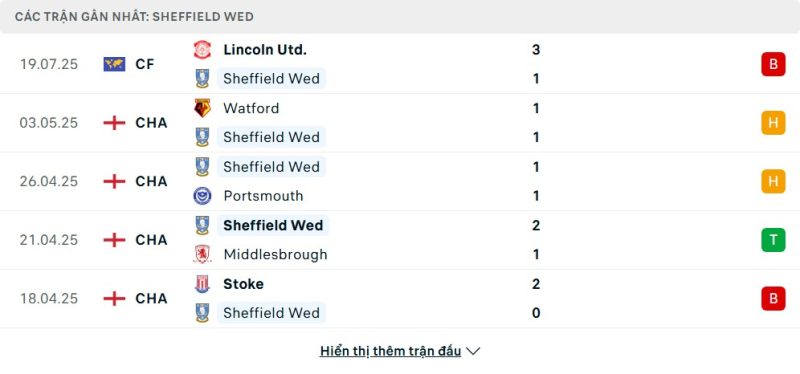
Task: Select the CHA league label on 21.04.25
Action: (152, 240)
